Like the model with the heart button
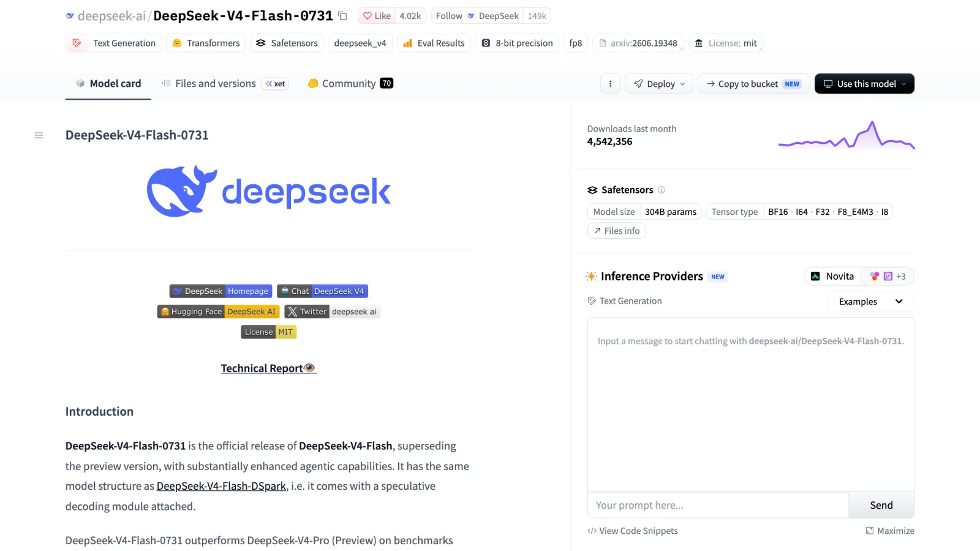Screen dimensions: 980x551 [x=377, y=16]
